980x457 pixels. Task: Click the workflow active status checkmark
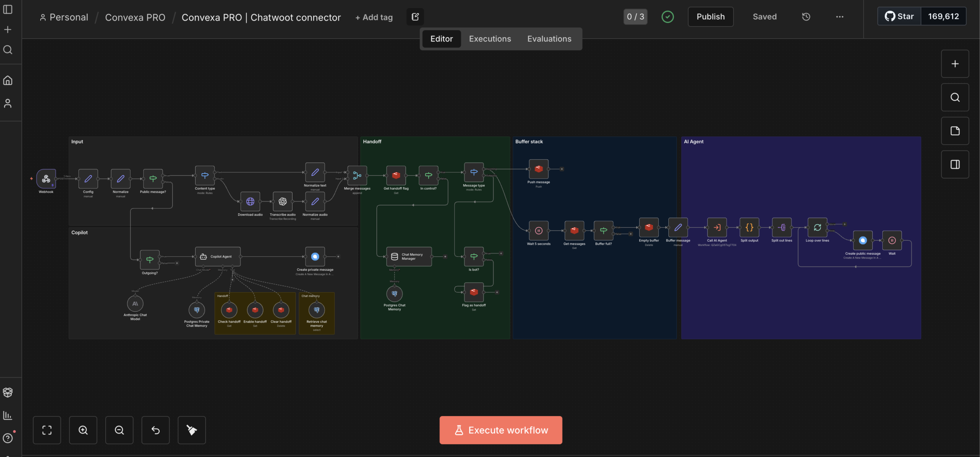coord(668,16)
